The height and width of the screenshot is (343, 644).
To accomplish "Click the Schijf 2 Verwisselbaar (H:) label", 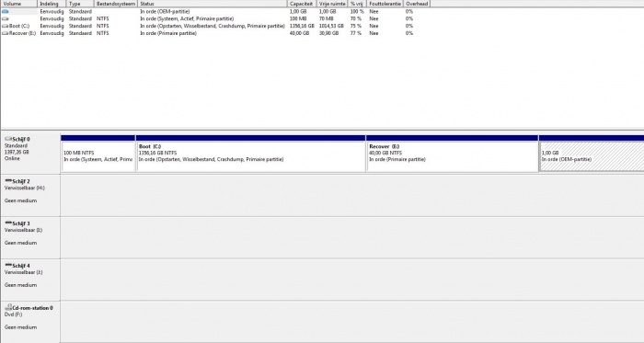I will pos(25,188).
